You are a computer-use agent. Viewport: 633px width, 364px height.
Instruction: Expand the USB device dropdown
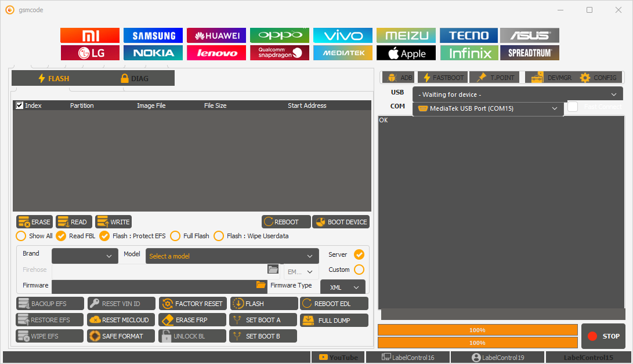518,94
